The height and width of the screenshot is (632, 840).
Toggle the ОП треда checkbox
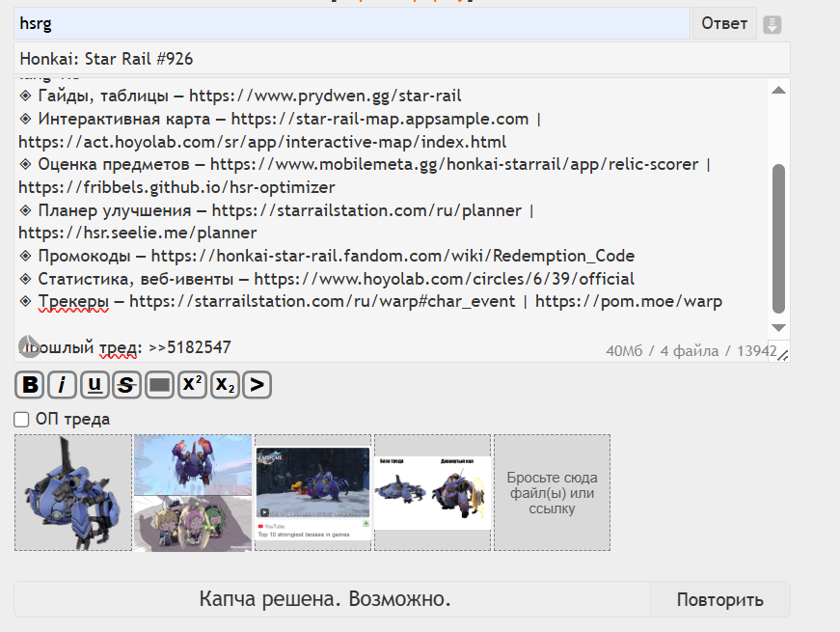click(x=21, y=419)
